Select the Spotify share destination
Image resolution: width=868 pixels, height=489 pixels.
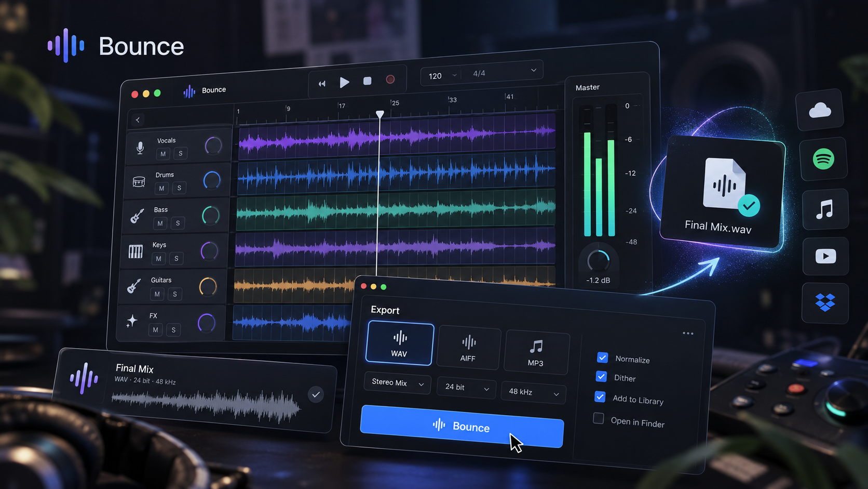823,158
